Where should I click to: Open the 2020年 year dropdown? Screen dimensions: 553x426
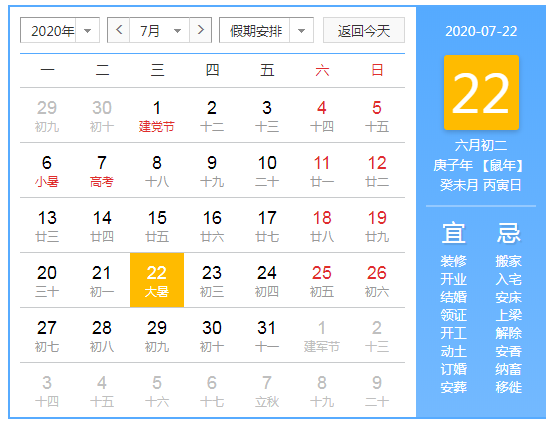pyautogui.click(x=60, y=30)
